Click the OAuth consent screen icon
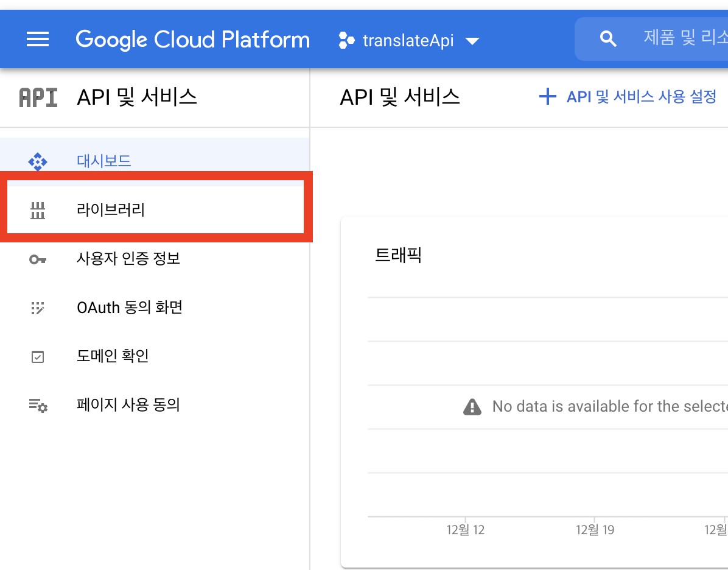Screen dimensions: 728x570 tap(38, 308)
